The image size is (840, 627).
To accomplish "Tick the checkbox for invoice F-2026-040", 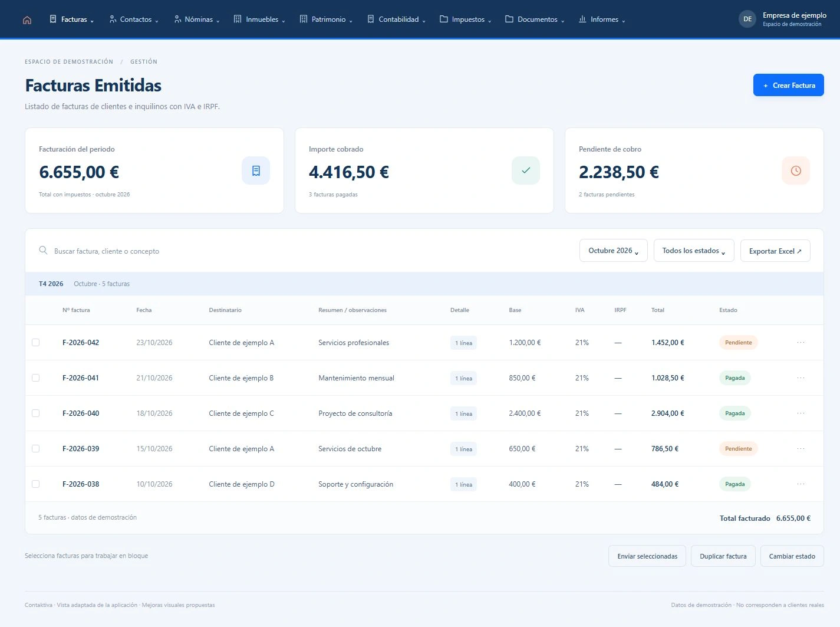I will coord(35,413).
